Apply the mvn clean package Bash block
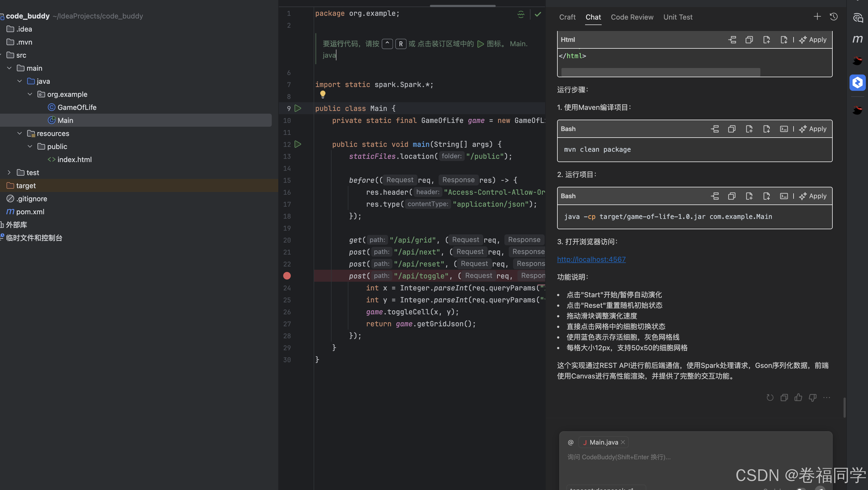868x490 pixels. [813, 129]
